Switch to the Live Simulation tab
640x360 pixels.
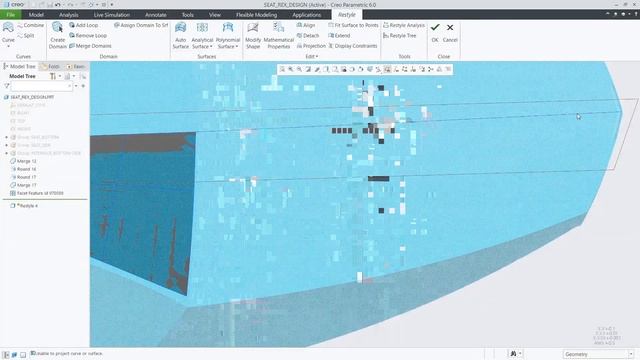click(x=112, y=15)
